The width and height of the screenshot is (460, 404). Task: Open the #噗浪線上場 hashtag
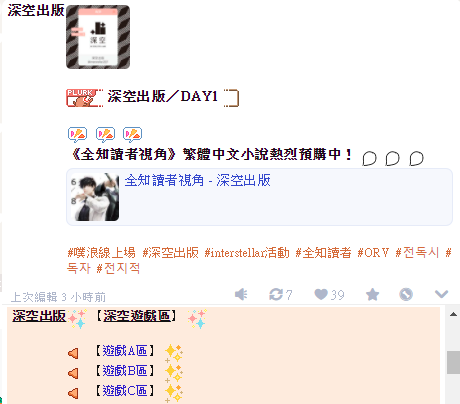click(x=101, y=253)
